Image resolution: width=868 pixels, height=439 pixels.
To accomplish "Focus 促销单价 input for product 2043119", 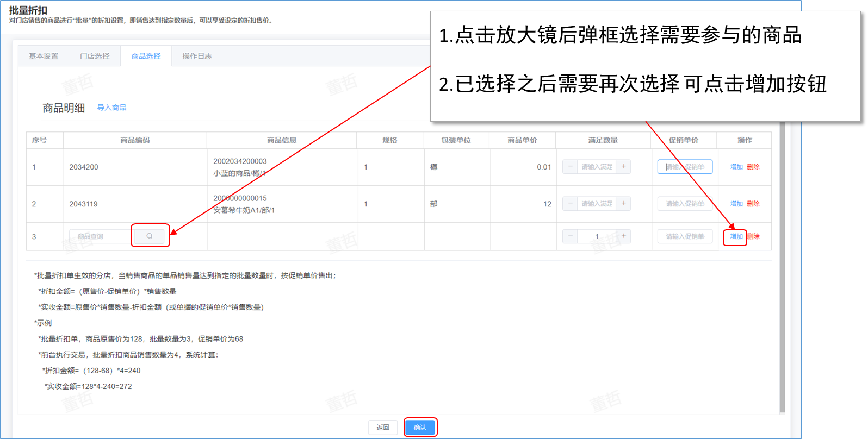I will 685,204.
